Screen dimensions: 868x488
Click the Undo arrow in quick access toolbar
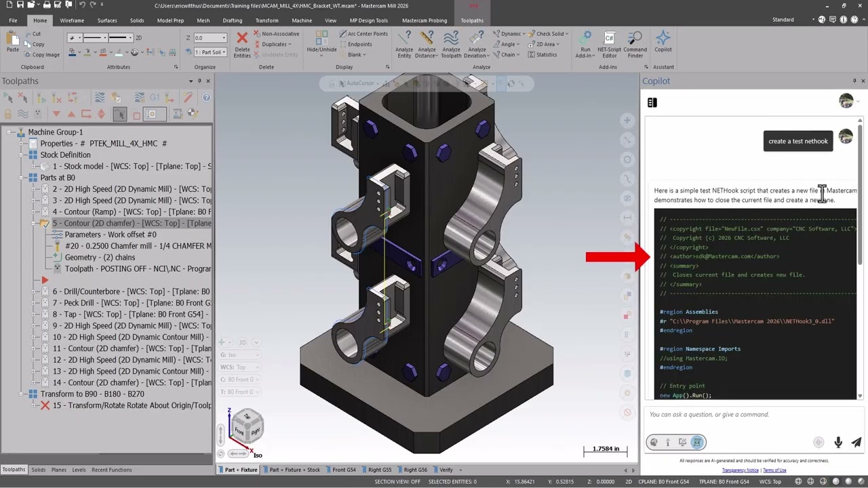pyautogui.click(x=82, y=5)
